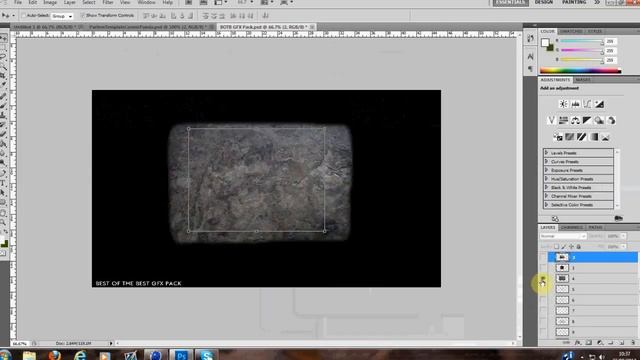640x360 pixels.
Task: Add a Threshold adjustment layer
Action: pos(581,137)
